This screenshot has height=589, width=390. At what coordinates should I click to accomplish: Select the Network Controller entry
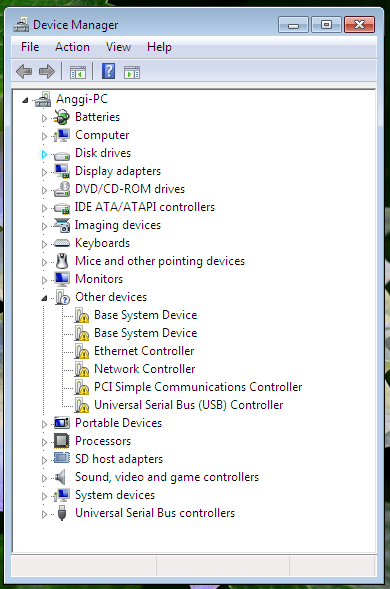pyautogui.click(x=145, y=369)
